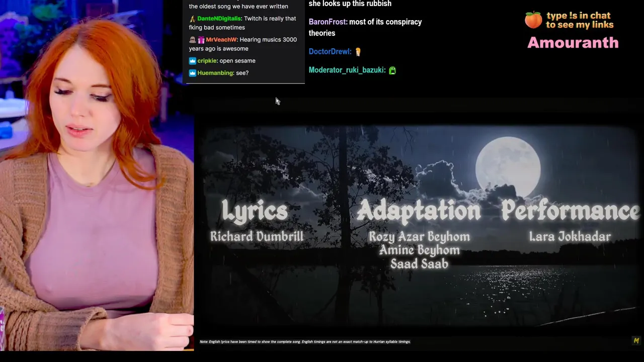Image resolution: width=644 pixels, height=362 pixels.
Task: Click 'the oldest song we have' message
Action: point(238,7)
